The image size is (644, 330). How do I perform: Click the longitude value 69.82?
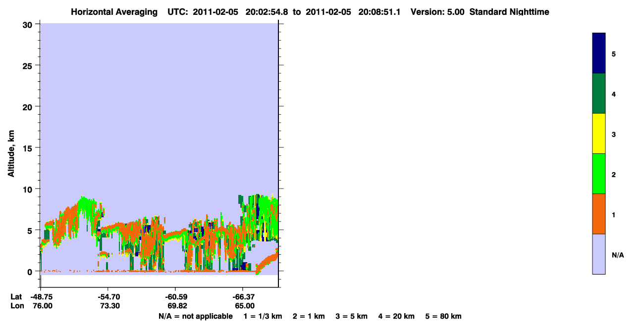(x=175, y=306)
